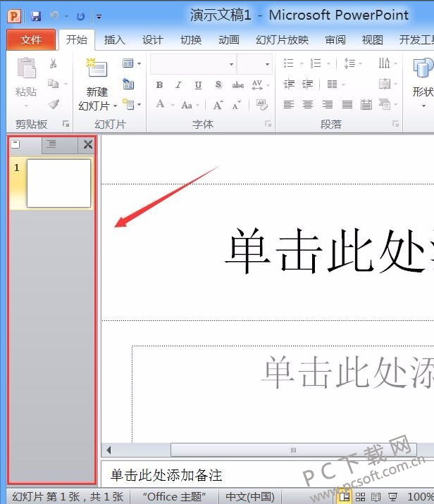Viewport: 434px width, 504px height.
Task: Click the notes area 单击此处添加备注
Action: [x=166, y=474]
